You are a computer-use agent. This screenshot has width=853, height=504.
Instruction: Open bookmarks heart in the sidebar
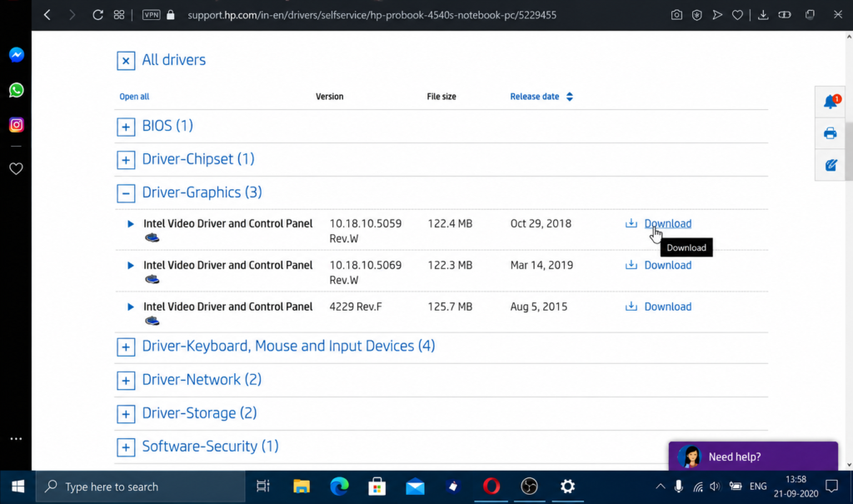pyautogui.click(x=17, y=169)
